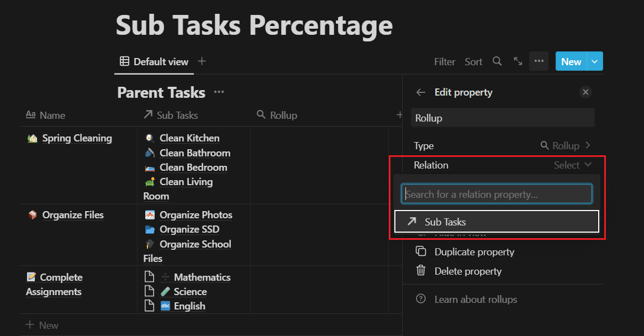Switch to the Default view tab
Screen dimensions: 644x336
pyautogui.click(x=154, y=61)
